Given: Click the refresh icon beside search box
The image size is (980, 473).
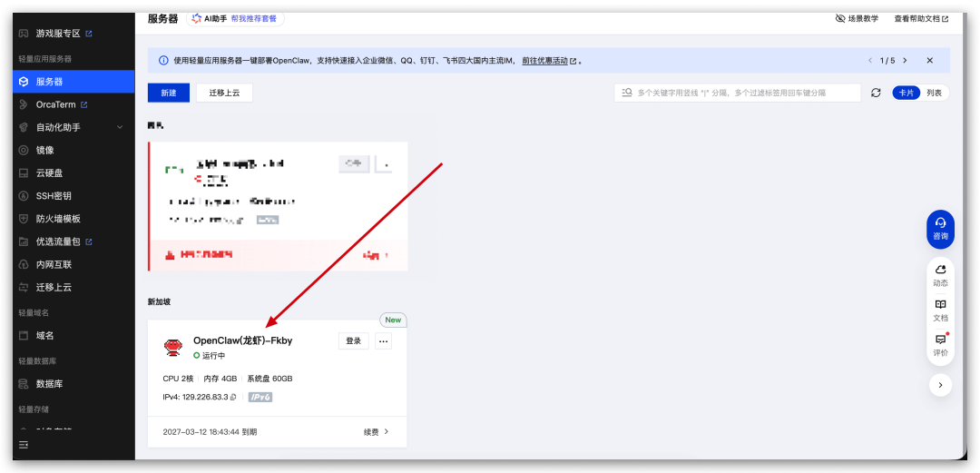Looking at the screenshot, I should coord(876,93).
